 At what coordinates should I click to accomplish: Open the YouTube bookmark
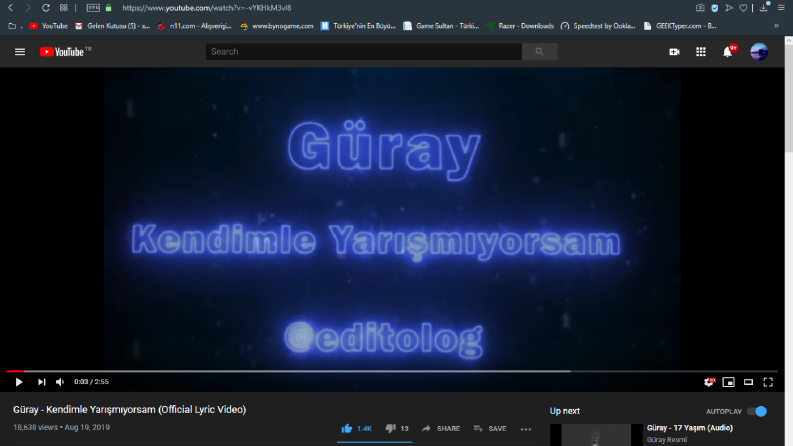coord(49,26)
